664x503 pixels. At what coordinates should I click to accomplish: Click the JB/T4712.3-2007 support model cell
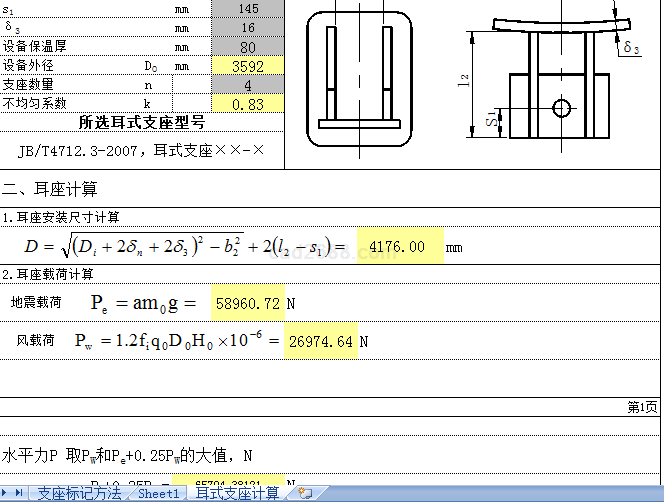(142, 150)
